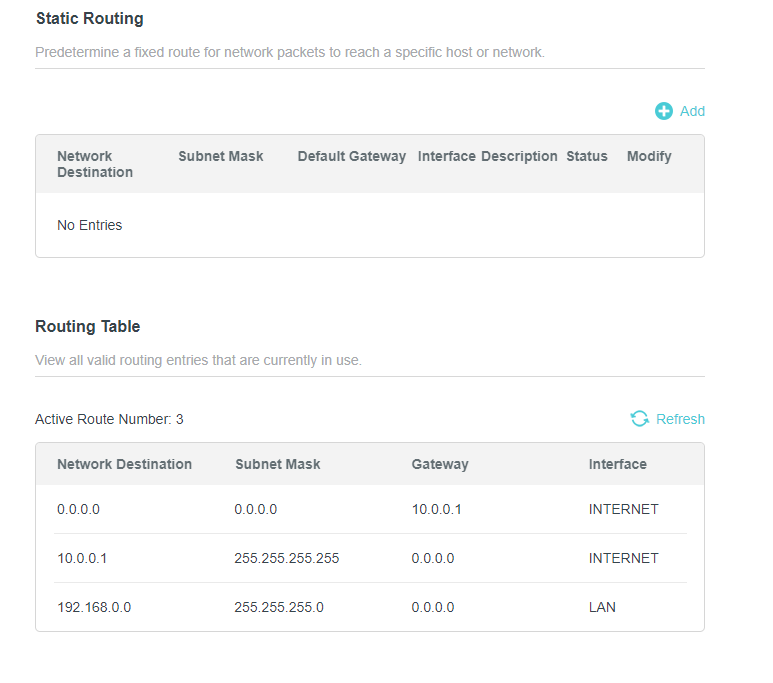Viewport: 773px width, 683px height.
Task: Click the LAN interface cell
Action: pyautogui.click(x=602, y=607)
